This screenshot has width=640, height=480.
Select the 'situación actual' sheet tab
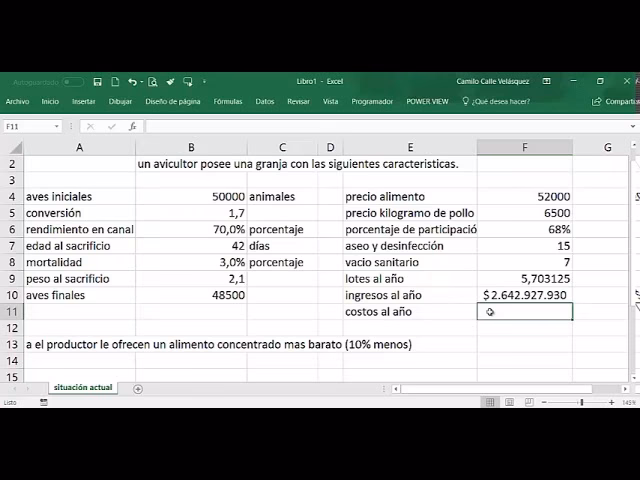(83, 387)
